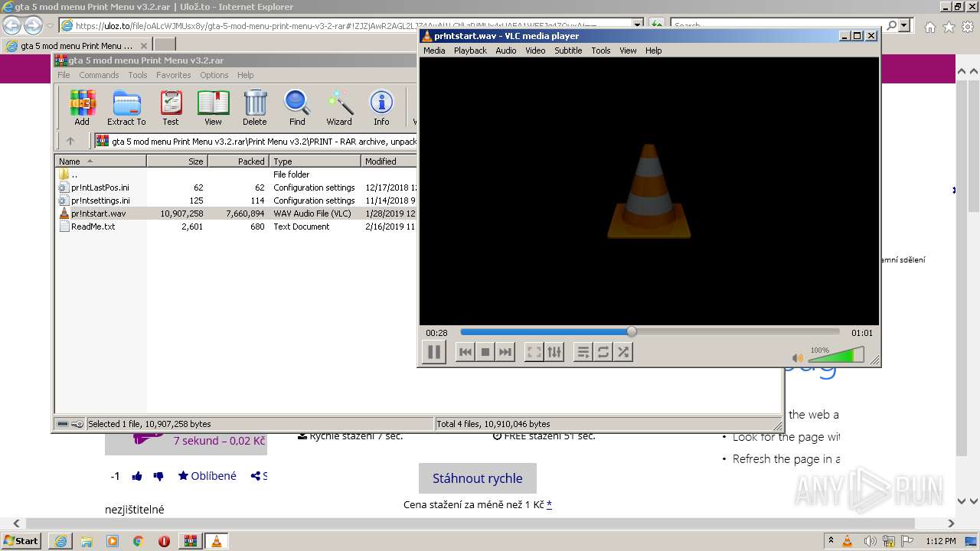Click the View file icon in WinRAR
The width and height of the screenshot is (980, 551).
coord(213,107)
